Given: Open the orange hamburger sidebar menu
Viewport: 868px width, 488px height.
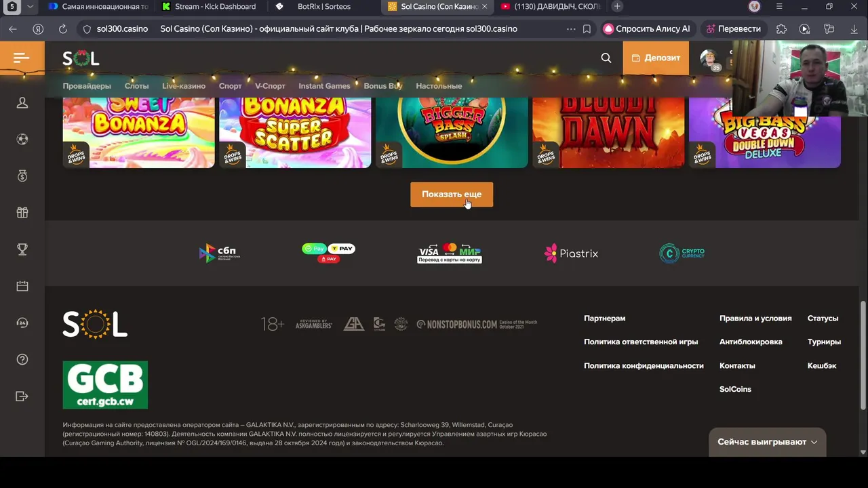Looking at the screenshot, I should 22,58.
